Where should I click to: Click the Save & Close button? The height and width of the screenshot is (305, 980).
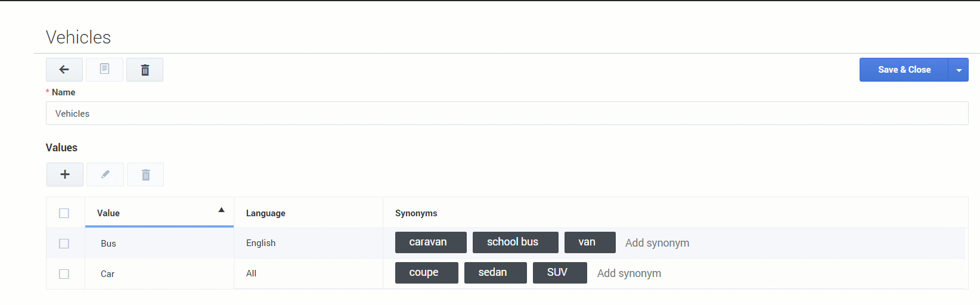(x=904, y=70)
